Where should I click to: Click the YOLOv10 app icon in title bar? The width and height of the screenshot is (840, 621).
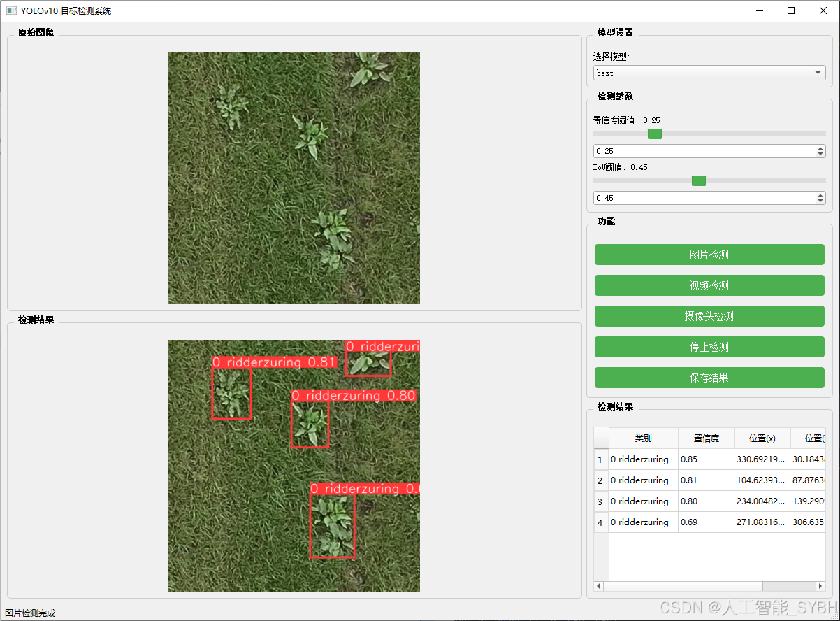tap(11, 10)
